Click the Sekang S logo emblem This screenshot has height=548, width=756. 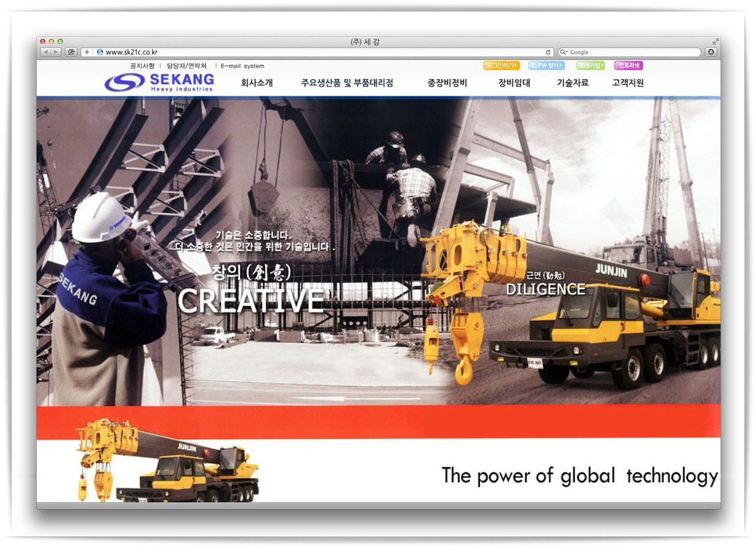point(125,82)
